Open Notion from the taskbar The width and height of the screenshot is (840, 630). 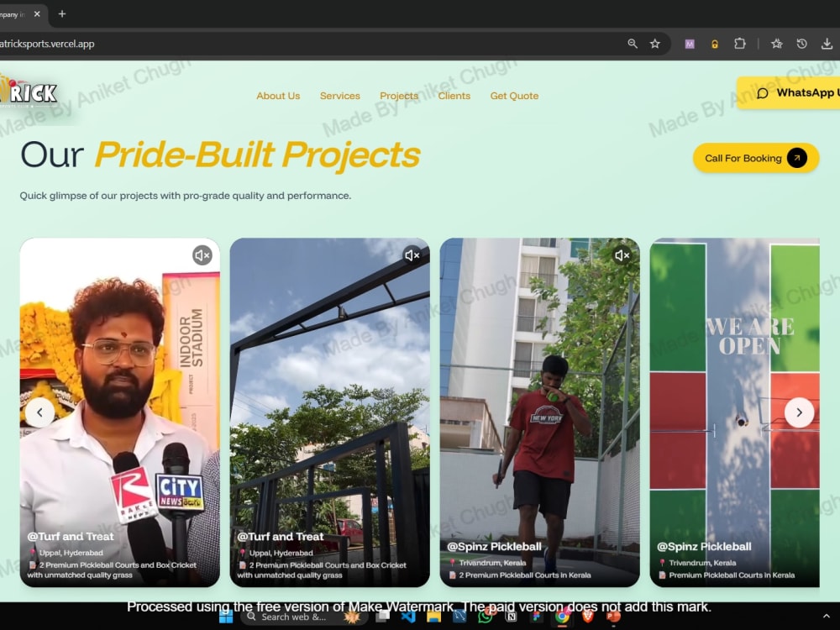pos(511,617)
